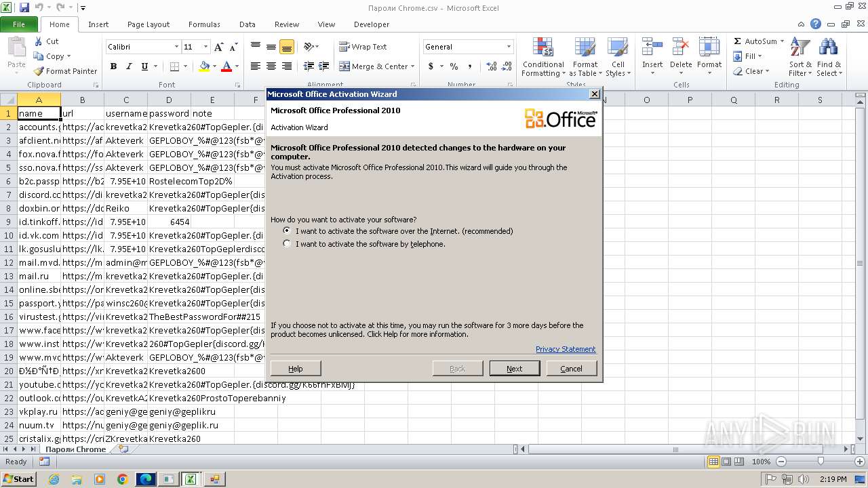Close the Activation Wizard dialog
This screenshot has height=488, width=868.
point(595,94)
